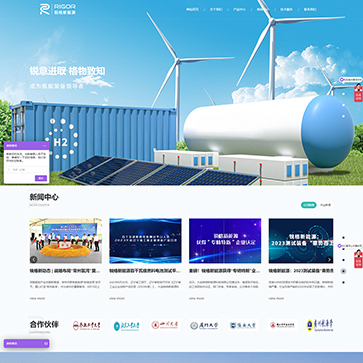Viewport: 363px width, 363px height.
Task: Click the 锐意进取 格物致知 hero slogan
Action: pos(67,71)
